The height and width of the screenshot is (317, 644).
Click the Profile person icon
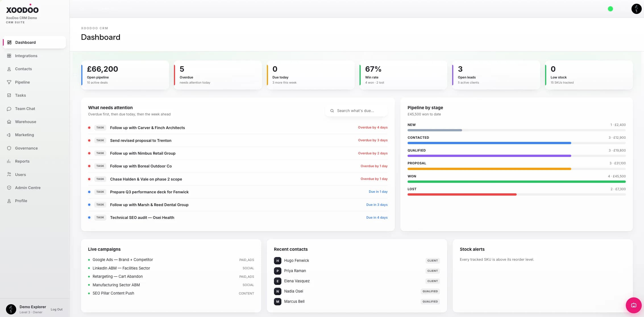[9, 201]
